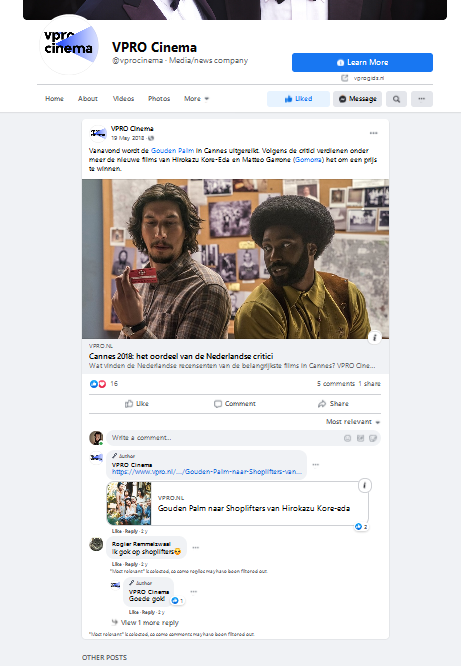Attach a sticker to the comment
461x666 pixels.
[373, 438]
